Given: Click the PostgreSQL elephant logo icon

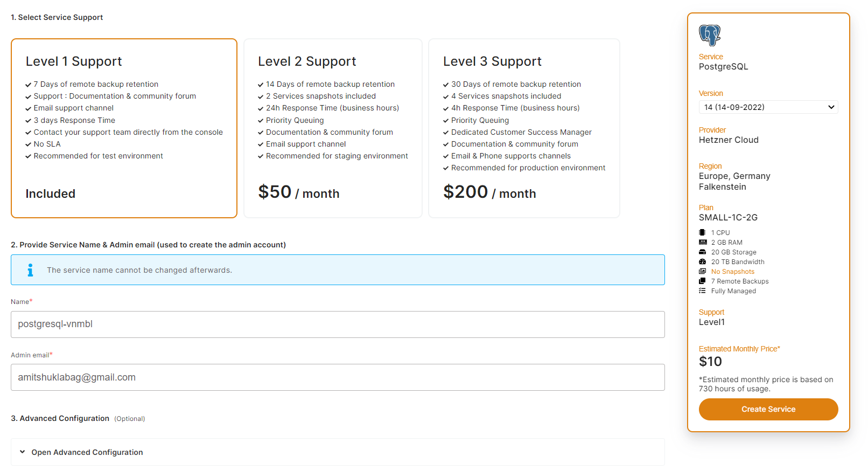Looking at the screenshot, I should coord(710,35).
